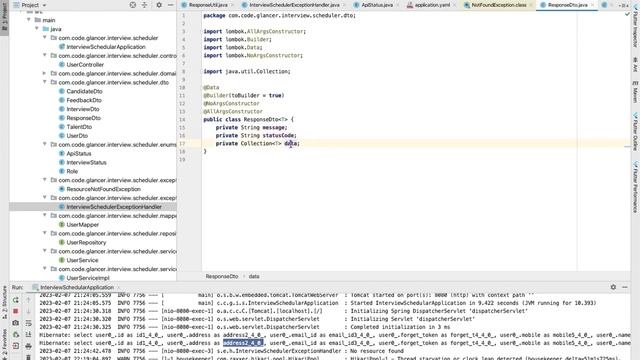Viewport: 640px width, 360px height.
Task: Collapse the main folder
Action: (x=29, y=20)
